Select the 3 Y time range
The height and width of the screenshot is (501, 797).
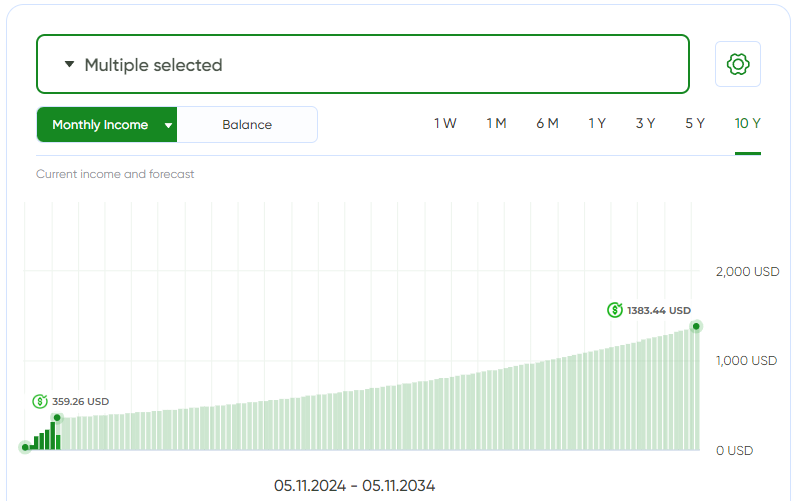[x=645, y=123]
